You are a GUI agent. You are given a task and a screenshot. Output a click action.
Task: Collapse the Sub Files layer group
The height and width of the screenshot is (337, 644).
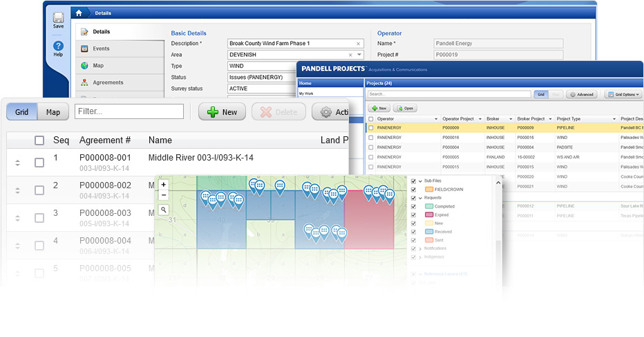pos(420,181)
